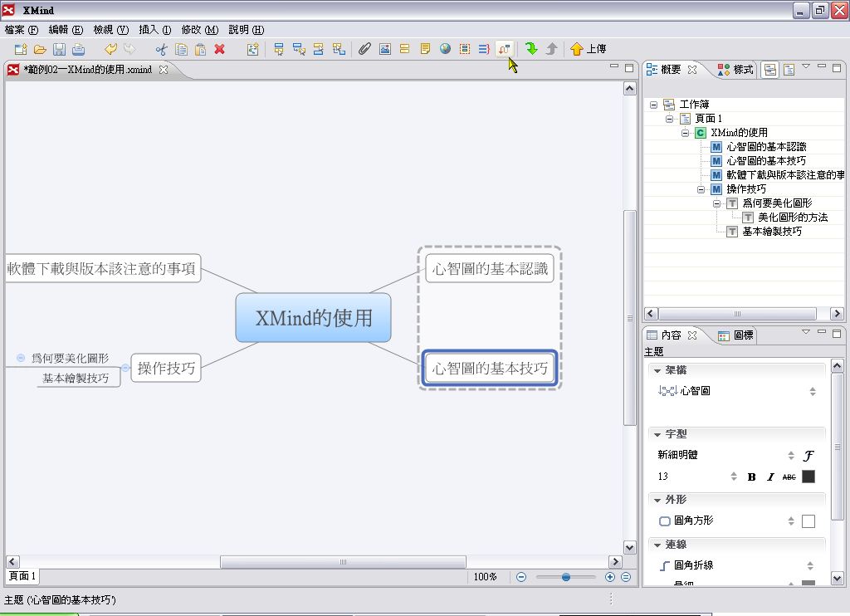
Task: Open the font chooser script F icon
Action: (x=808, y=456)
